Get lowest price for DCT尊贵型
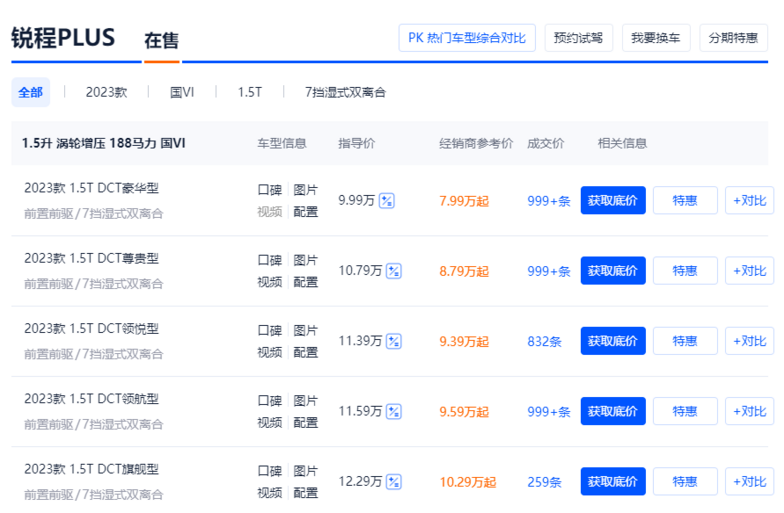 pos(613,270)
